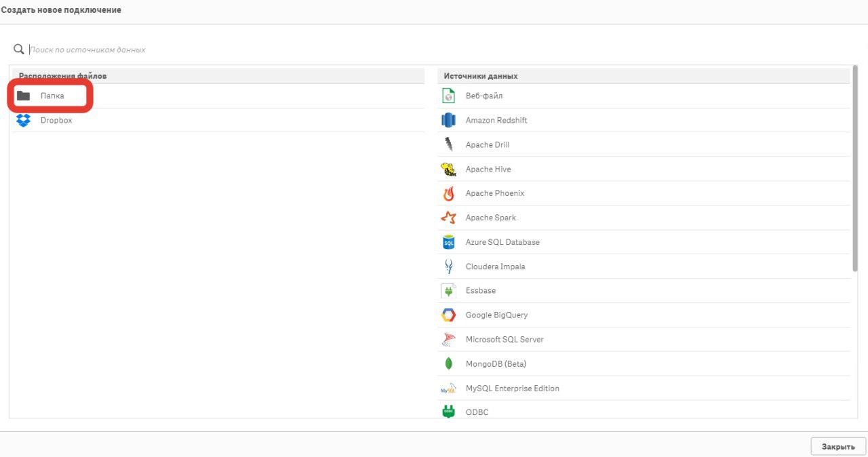This screenshot has width=868, height=457.
Task: Click the Cloudera Impala icon
Action: (x=448, y=266)
